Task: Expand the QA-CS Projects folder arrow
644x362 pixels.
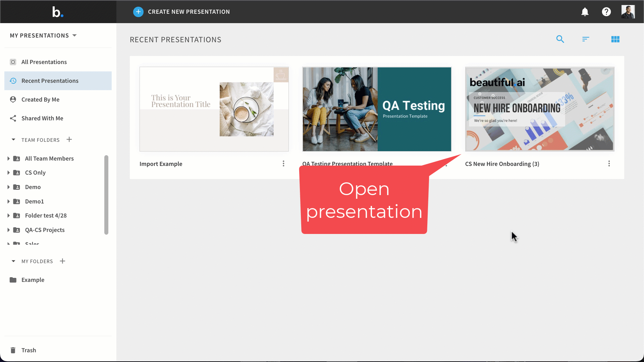Action: (8, 230)
